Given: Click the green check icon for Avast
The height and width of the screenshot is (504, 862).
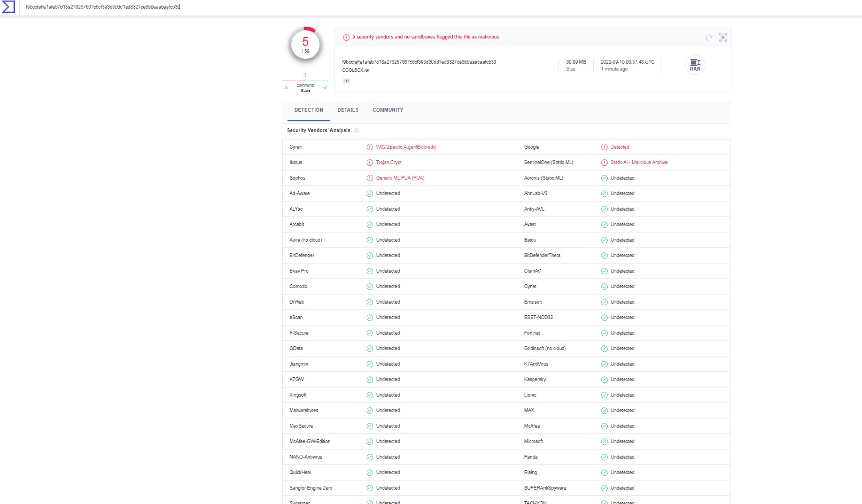Looking at the screenshot, I should (604, 224).
